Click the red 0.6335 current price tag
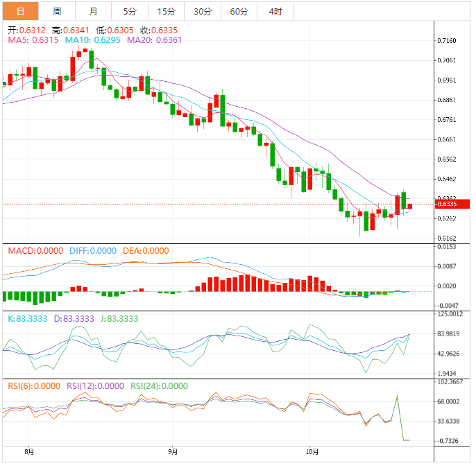476x468 pixels. click(452, 204)
